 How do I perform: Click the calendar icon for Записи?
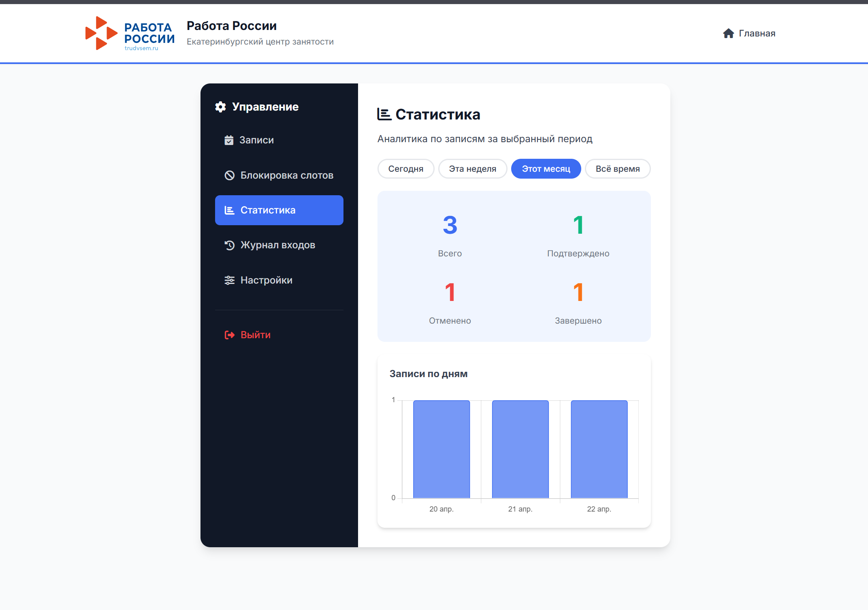229,140
